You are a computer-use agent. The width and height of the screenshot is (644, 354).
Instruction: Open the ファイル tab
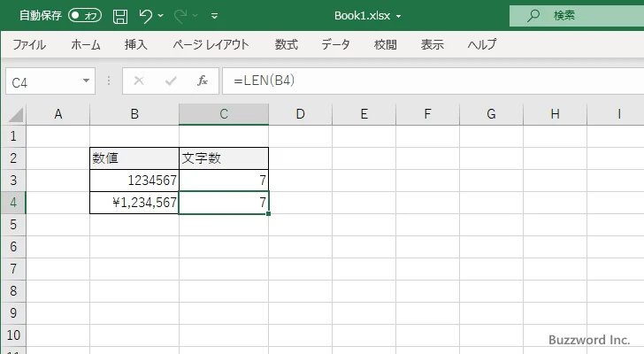point(29,44)
